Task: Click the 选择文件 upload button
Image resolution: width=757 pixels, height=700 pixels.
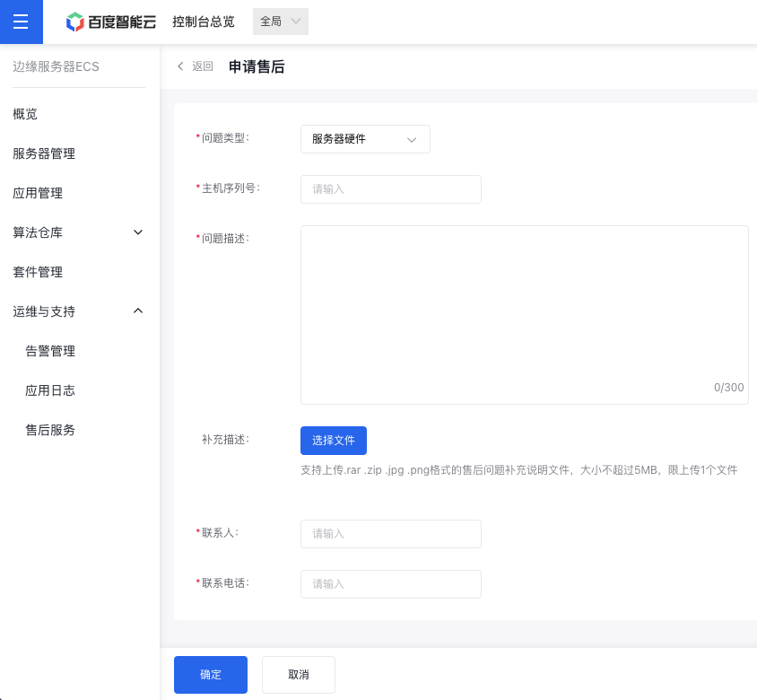Action: (334, 441)
